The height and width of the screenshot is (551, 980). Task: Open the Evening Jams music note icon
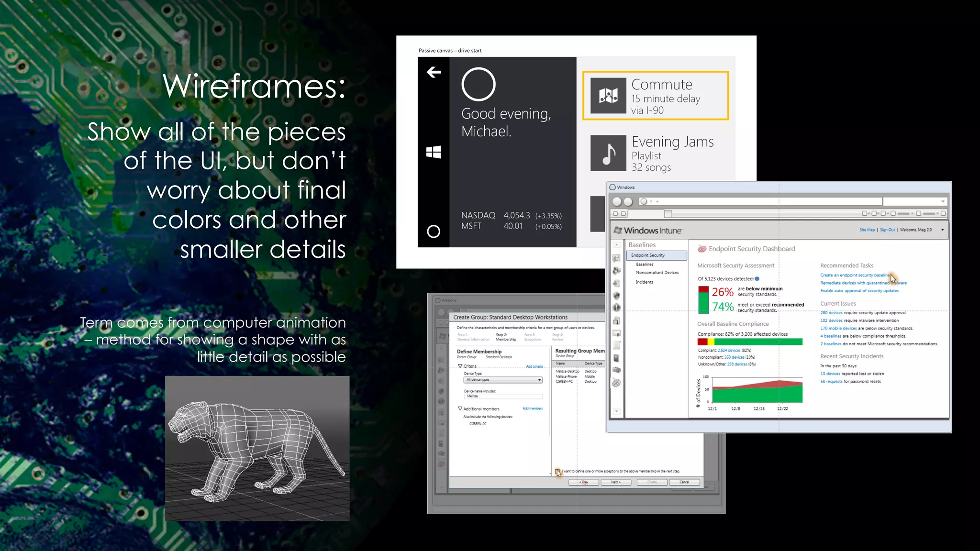click(x=608, y=153)
